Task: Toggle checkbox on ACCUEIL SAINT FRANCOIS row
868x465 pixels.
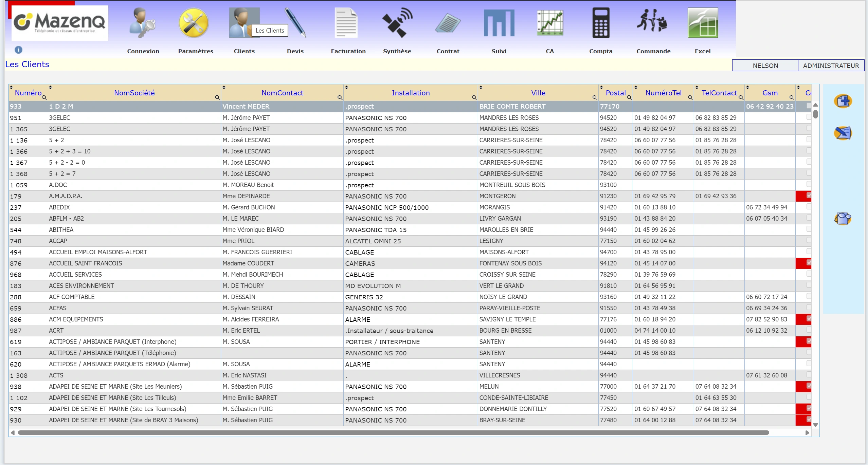Action: (x=809, y=262)
